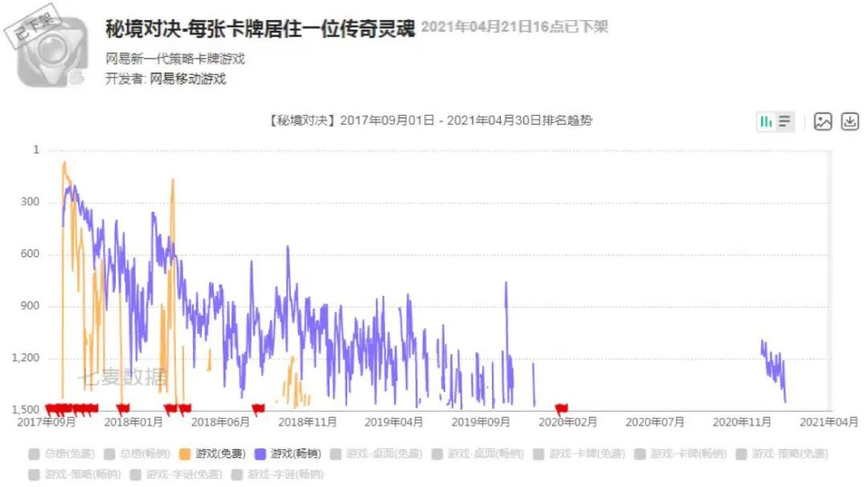Toggle 总榜(畅销) legend series
The width and height of the screenshot is (868, 487).
pos(137,454)
